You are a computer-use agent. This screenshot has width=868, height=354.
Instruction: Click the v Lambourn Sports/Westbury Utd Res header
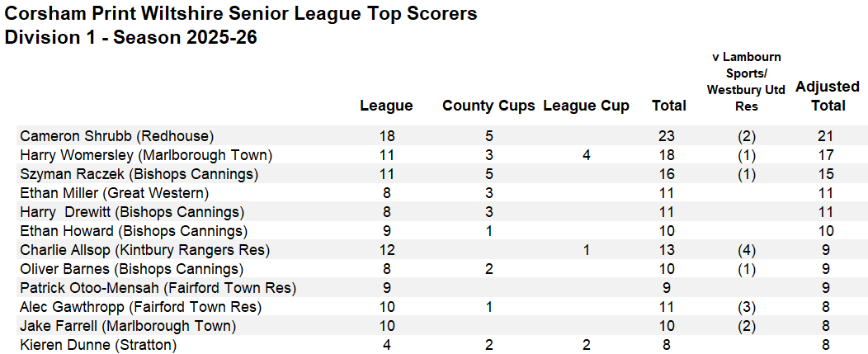[x=745, y=81]
